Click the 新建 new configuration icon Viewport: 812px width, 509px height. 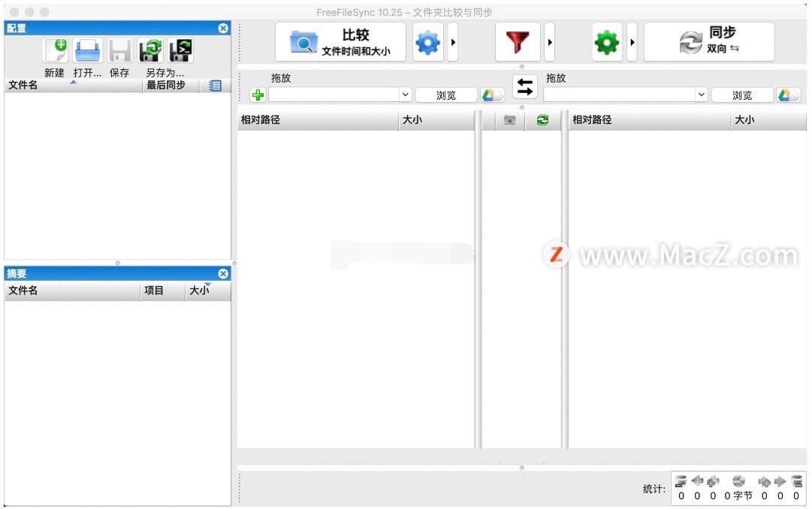[x=56, y=51]
